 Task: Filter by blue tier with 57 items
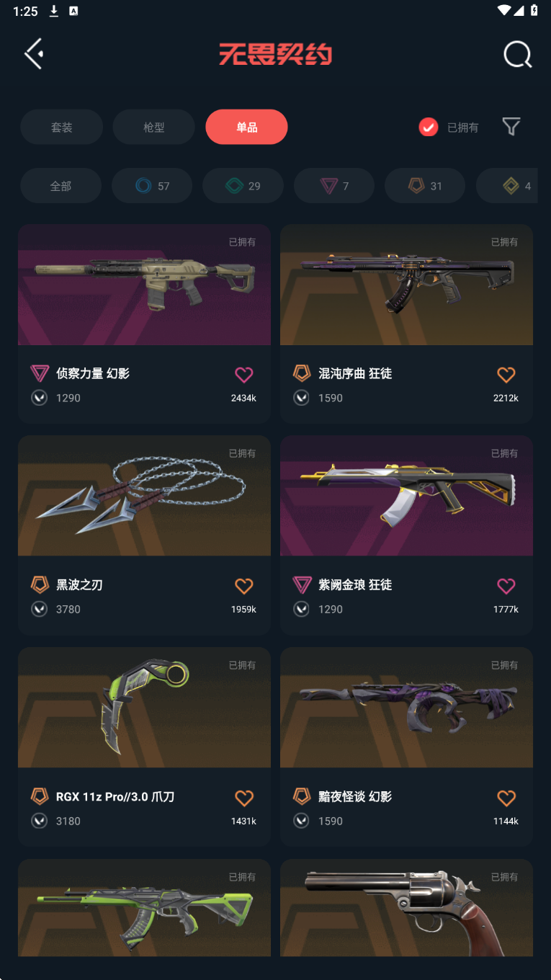tap(152, 186)
